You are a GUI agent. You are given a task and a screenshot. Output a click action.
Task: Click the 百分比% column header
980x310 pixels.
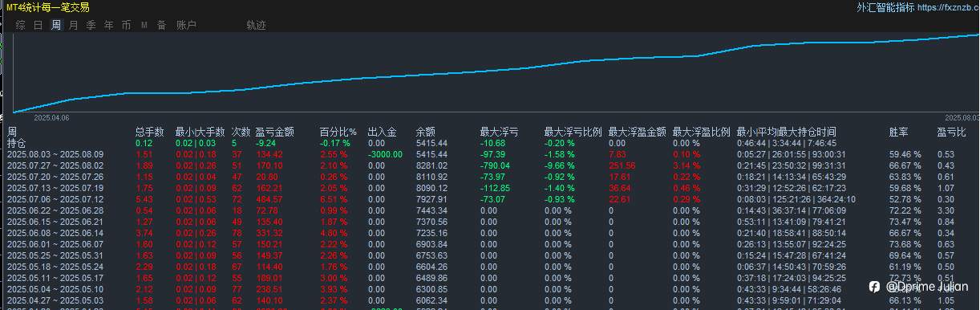(x=338, y=132)
